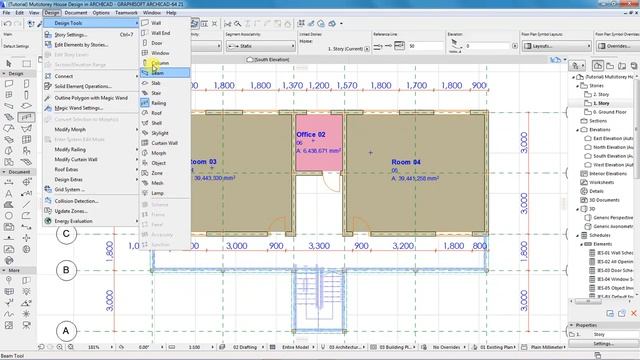Select North Elevation in the Navigator
This screenshot has height=360, width=640.
(612, 147)
